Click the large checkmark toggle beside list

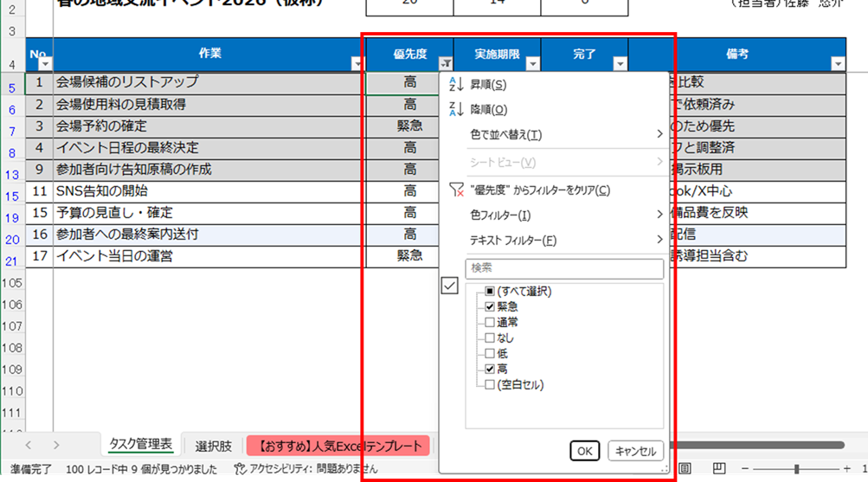click(449, 286)
